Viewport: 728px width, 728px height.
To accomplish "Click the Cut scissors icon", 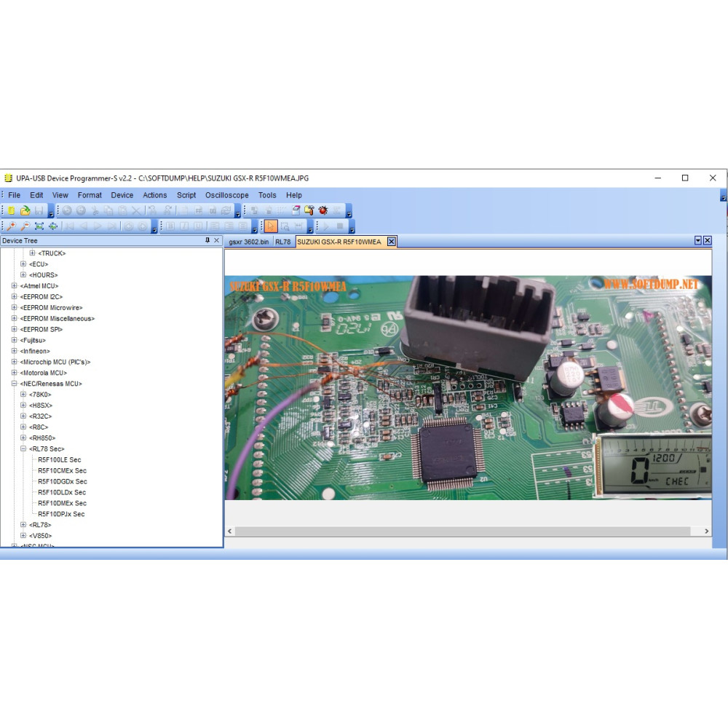I will pyautogui.click(x=95, y=210).
